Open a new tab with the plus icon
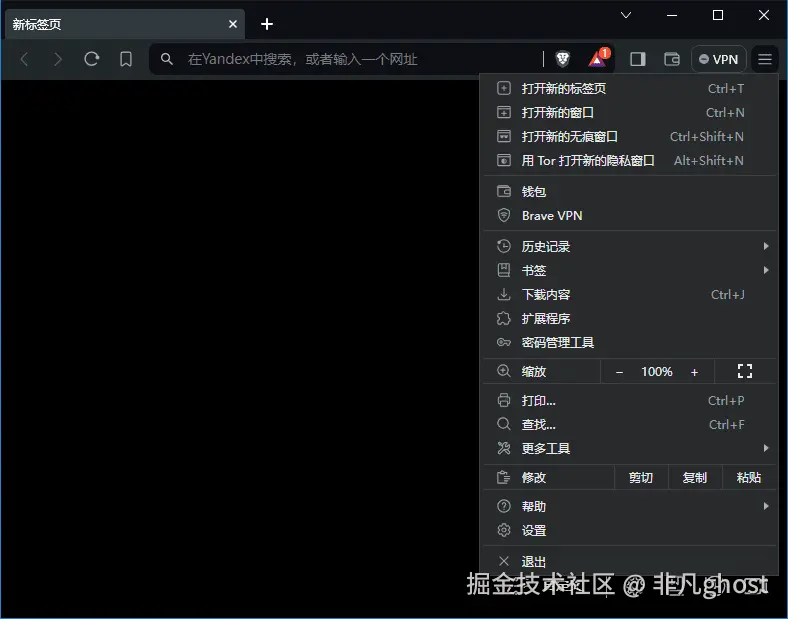The image size is (788, 619). [x=267, y=24]
